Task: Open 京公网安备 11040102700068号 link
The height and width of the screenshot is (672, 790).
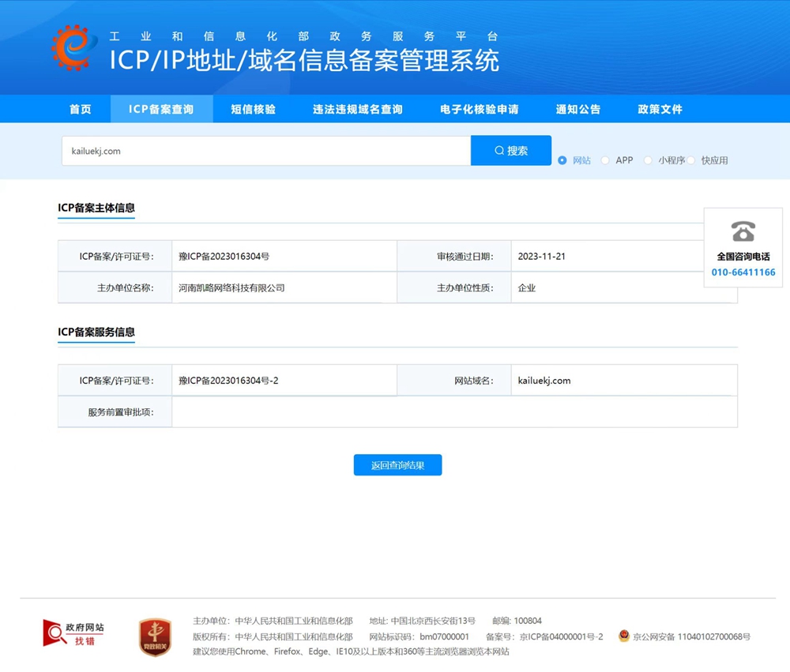Action: pyautogui.click(x=692, y=636)
